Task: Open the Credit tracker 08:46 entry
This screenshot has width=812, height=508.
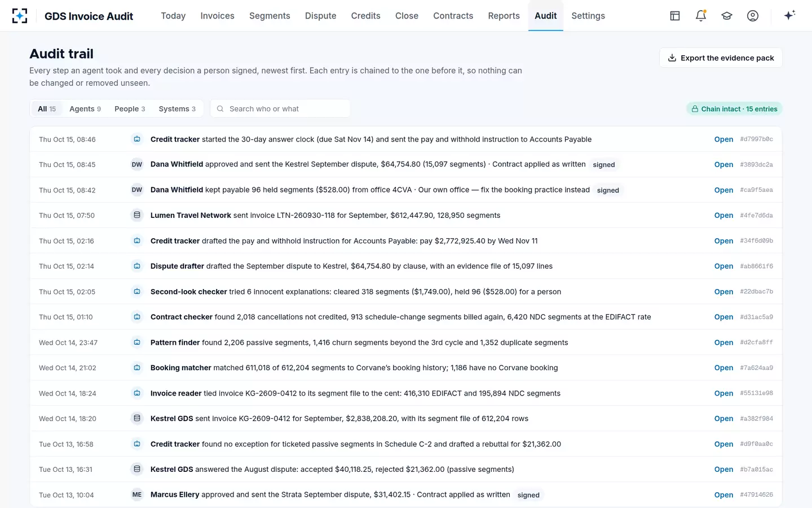Action: [x=723, y=139]
